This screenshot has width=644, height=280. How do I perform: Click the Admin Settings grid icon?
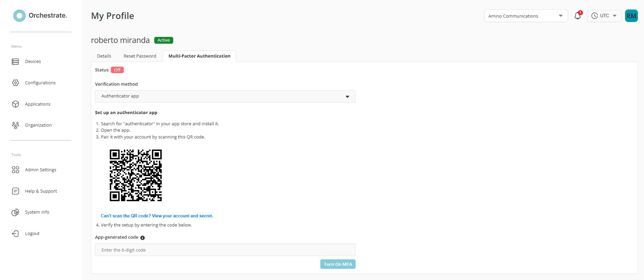(15, 170)
